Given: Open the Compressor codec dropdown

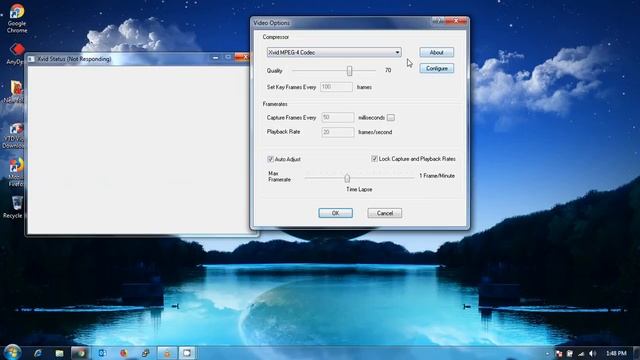Looking at the screenshot, I should click(334, 52).
